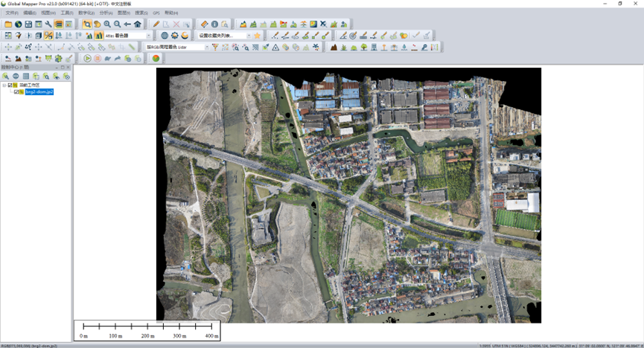
Task: Open data file with folder icon
Action: point(8,25)
